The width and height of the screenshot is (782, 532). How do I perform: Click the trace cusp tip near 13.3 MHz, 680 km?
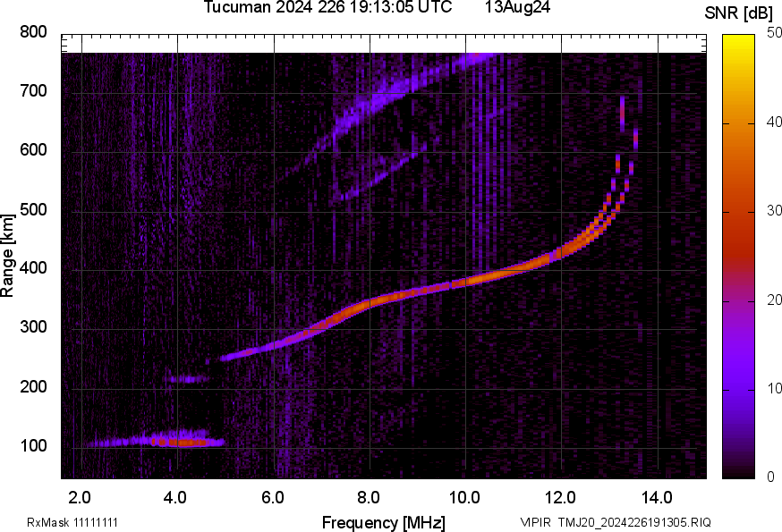click(622, 114)
